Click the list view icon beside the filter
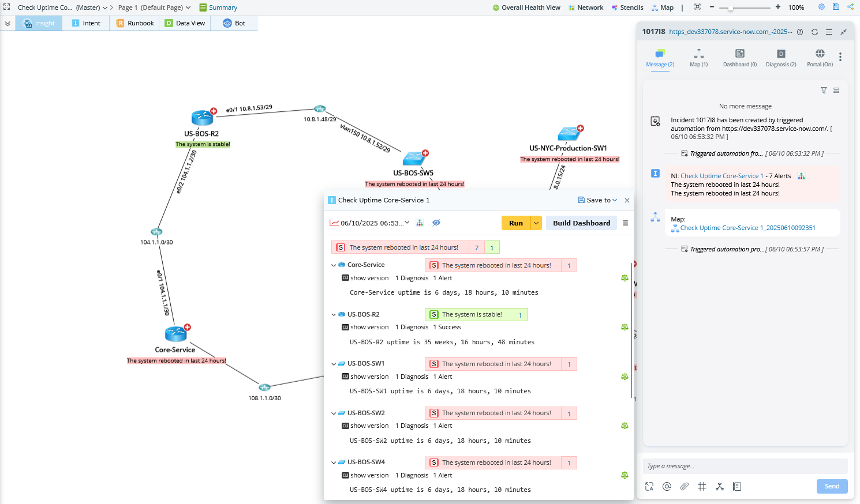The image size is (860, 504). (x=836, y=90)
